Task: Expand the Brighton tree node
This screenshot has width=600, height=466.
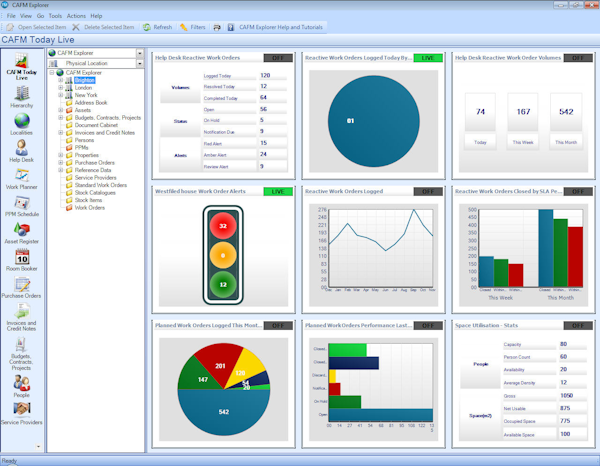Action: coord(60,80)
